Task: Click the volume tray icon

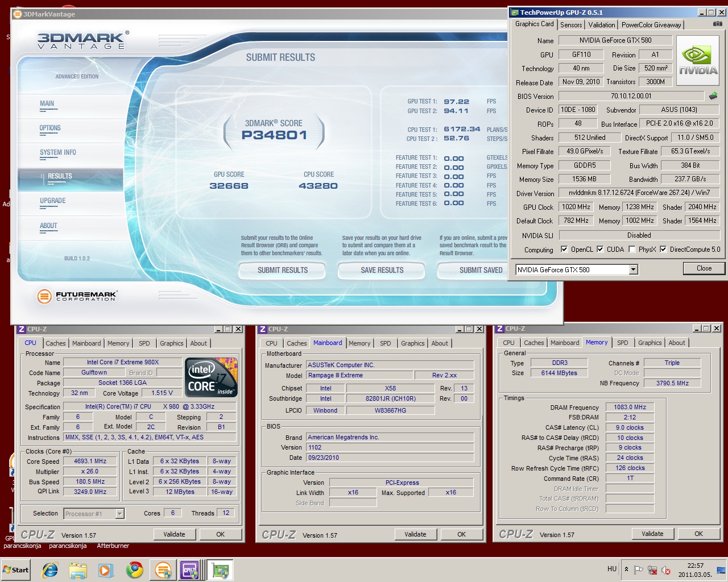Action: [665, 570]
